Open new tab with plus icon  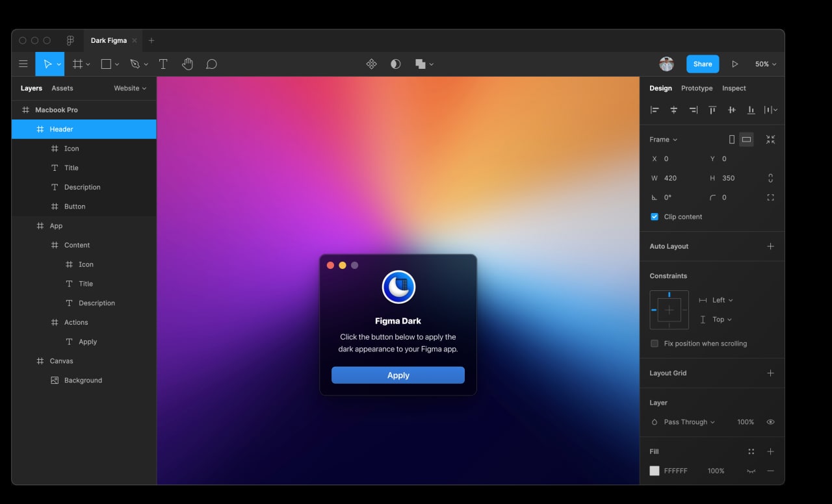(x=151, y=40)
